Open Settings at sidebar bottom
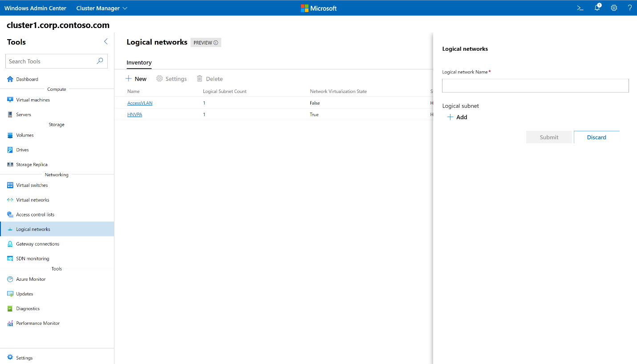 pyautogui.click(x=57, y=357)
